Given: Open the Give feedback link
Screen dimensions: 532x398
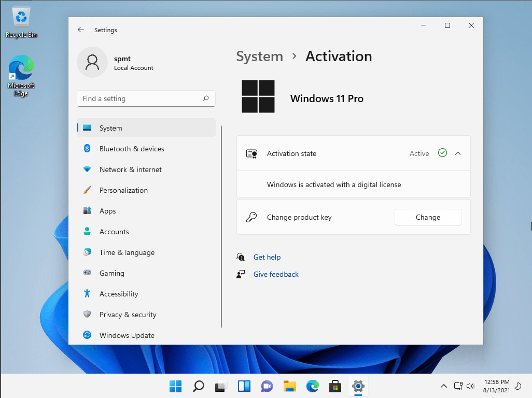Looking at the screenshot, I should point(276,274).
